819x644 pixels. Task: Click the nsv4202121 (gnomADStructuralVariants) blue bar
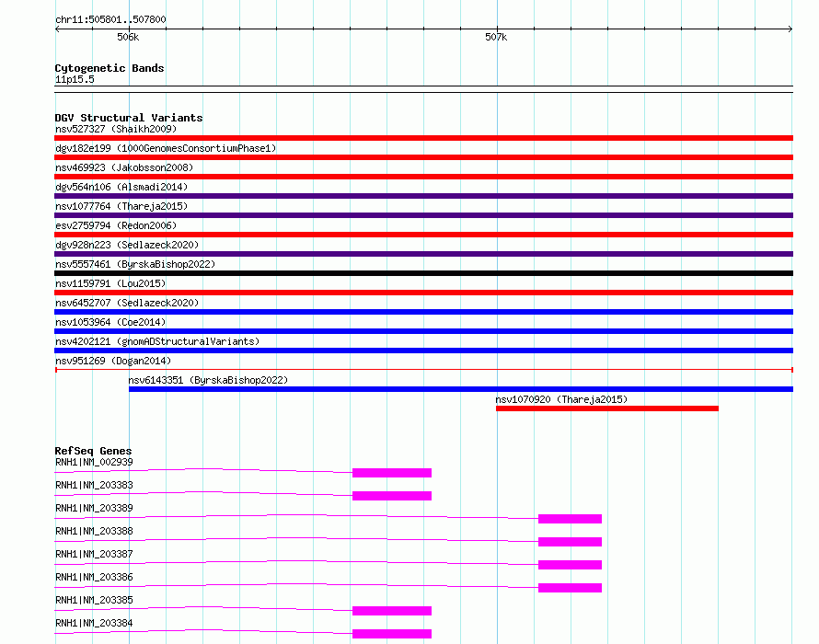click(x=423, y=351)
